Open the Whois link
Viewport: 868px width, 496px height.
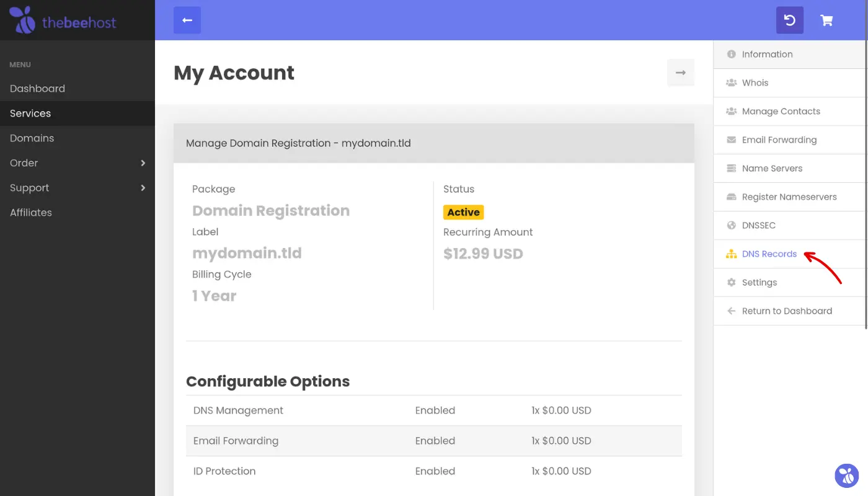click(x=755, y=83)
